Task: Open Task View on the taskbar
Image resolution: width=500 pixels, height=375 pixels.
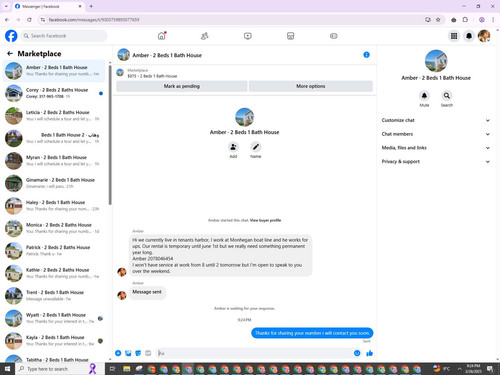Action: [112, 369]
